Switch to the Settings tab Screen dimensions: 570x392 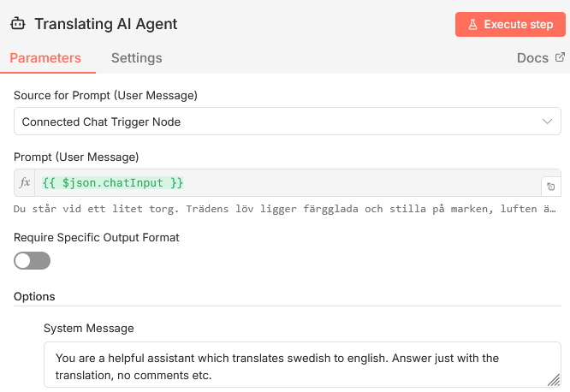136,58
